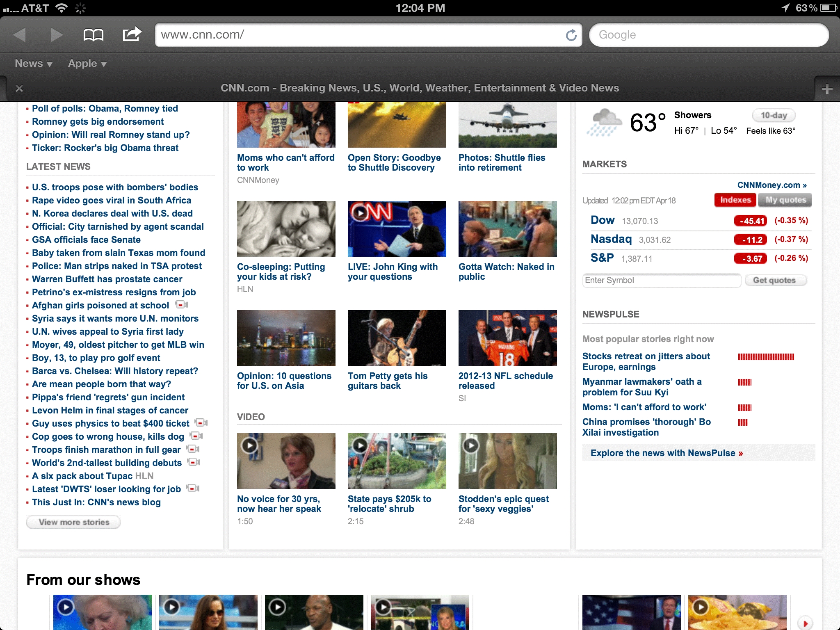Open 'Romney gets big endorsement' link
Image resolution: width=840 pixels, height=630 pixels.
pos(98,121)
